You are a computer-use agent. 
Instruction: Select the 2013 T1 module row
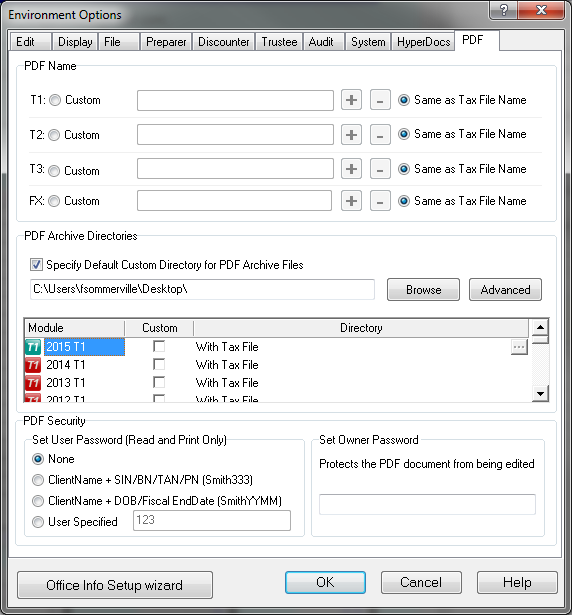tap(277, 383)
